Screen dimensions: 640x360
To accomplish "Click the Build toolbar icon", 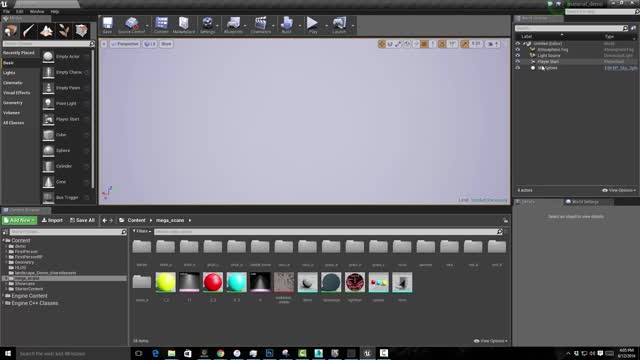I will coord(287,25).
